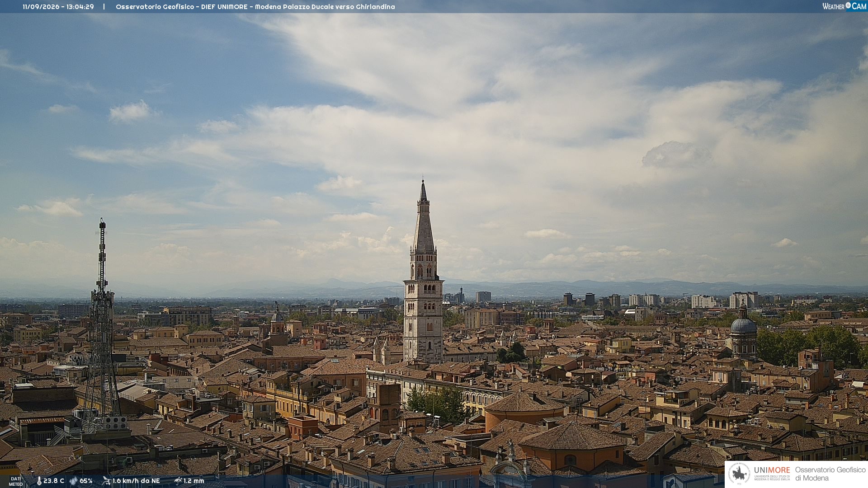Click the 23.8 C temperature reading
The height and width of the screenshot is (488, 868).
(x=54, y=481)
